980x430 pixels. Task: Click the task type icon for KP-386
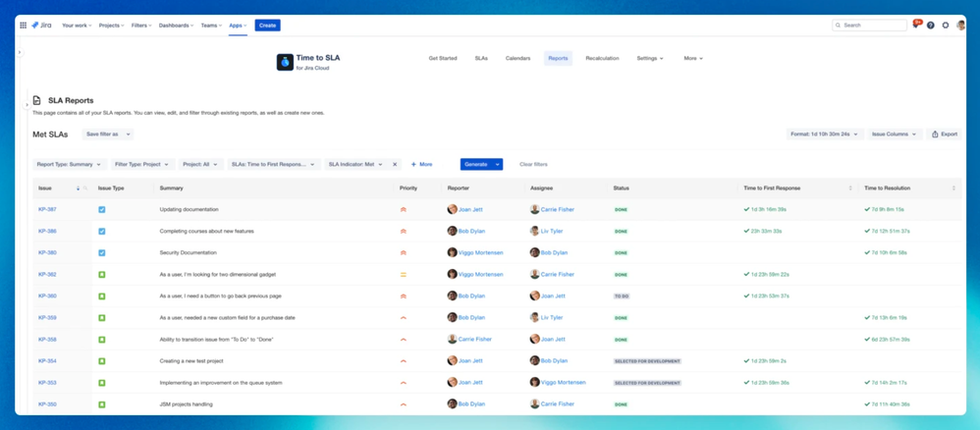tap(102, 232)
